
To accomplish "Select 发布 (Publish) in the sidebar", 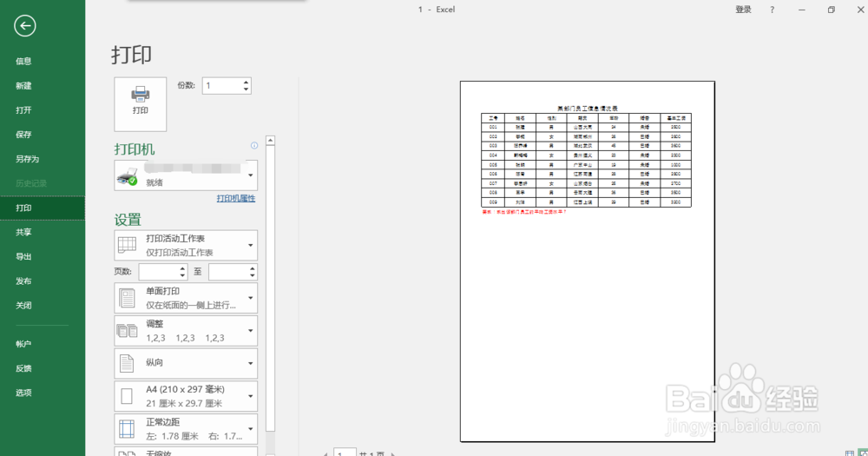I will pos(43,281).
